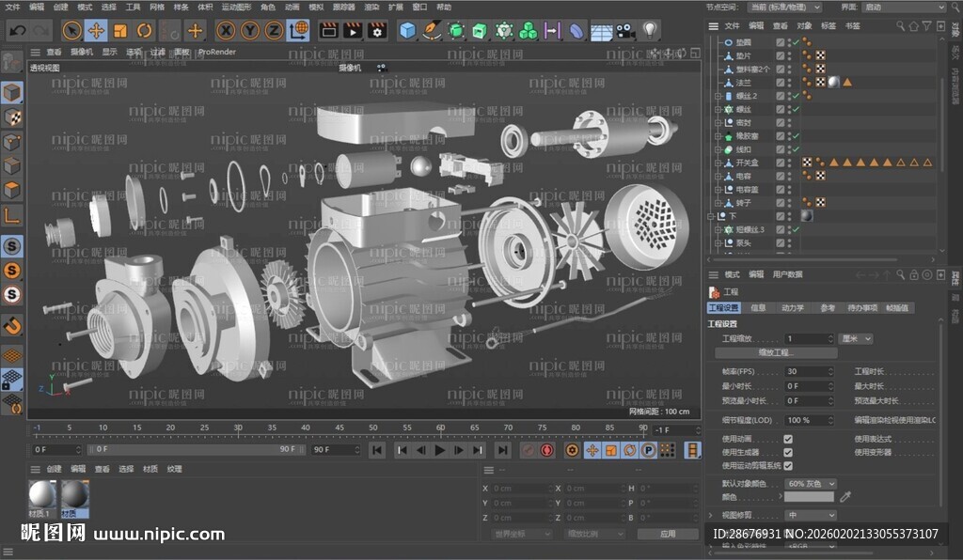Uncheck the 使用动画 checkbox in project settings

pyautogui.click(x=787, y=439)
